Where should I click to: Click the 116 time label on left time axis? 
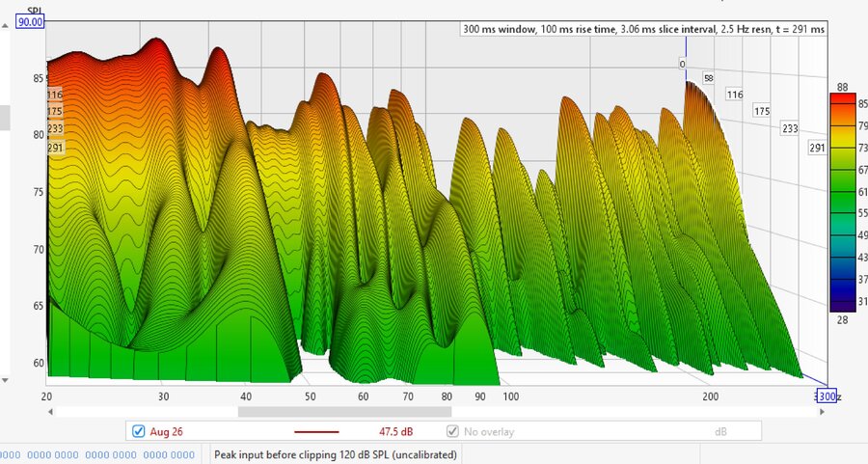pyautogui.click(x=55, y=95)
